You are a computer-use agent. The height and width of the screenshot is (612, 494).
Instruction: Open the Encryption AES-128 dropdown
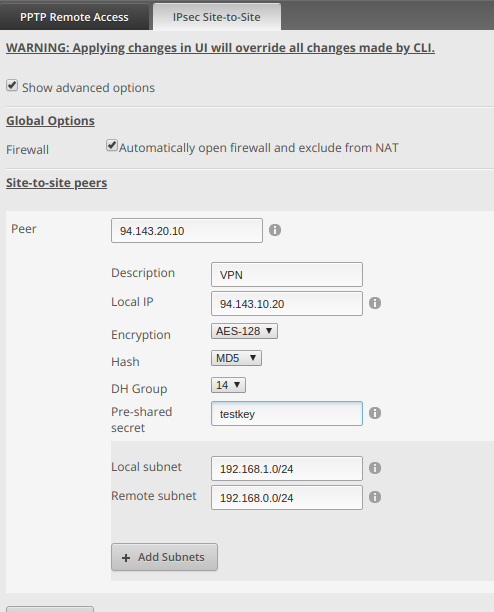244,331
